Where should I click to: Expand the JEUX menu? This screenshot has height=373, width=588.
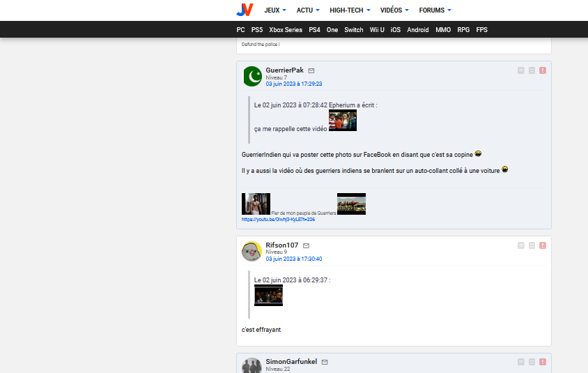pyautogui.click(x=275, y=10)
